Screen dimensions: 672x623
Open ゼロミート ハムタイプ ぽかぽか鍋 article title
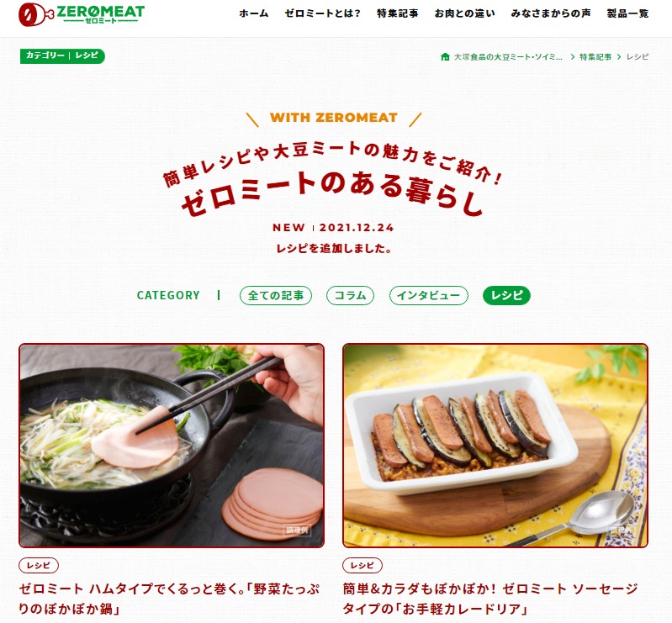(x=169, y=599)
